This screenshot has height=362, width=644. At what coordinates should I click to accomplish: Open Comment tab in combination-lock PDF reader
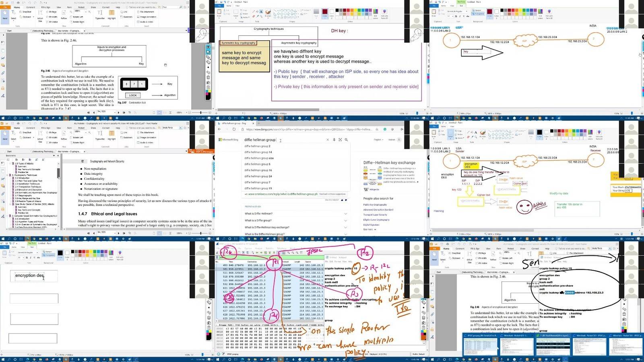pos(31,7)
